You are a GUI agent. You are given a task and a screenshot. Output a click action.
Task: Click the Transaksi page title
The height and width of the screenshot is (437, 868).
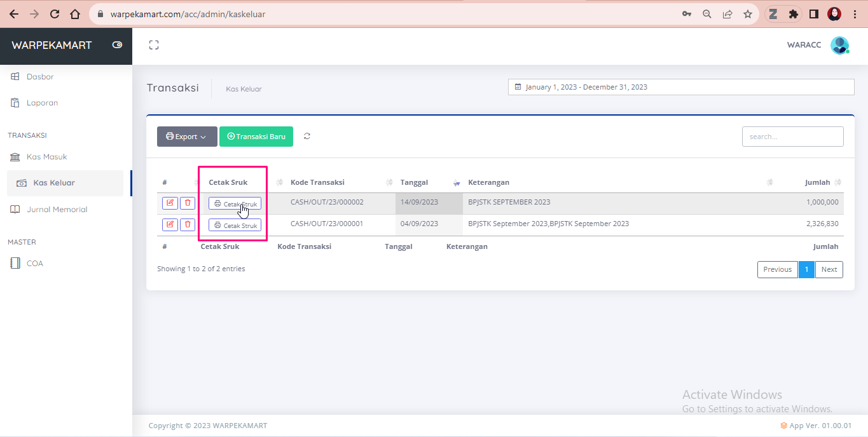pos(172,88)
